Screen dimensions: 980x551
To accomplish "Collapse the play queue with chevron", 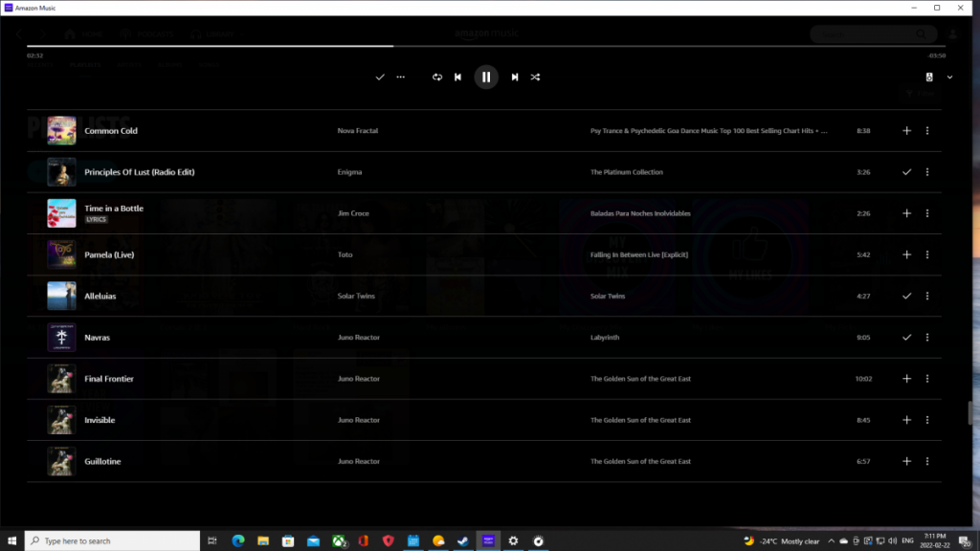I will (x=949, y=77).
